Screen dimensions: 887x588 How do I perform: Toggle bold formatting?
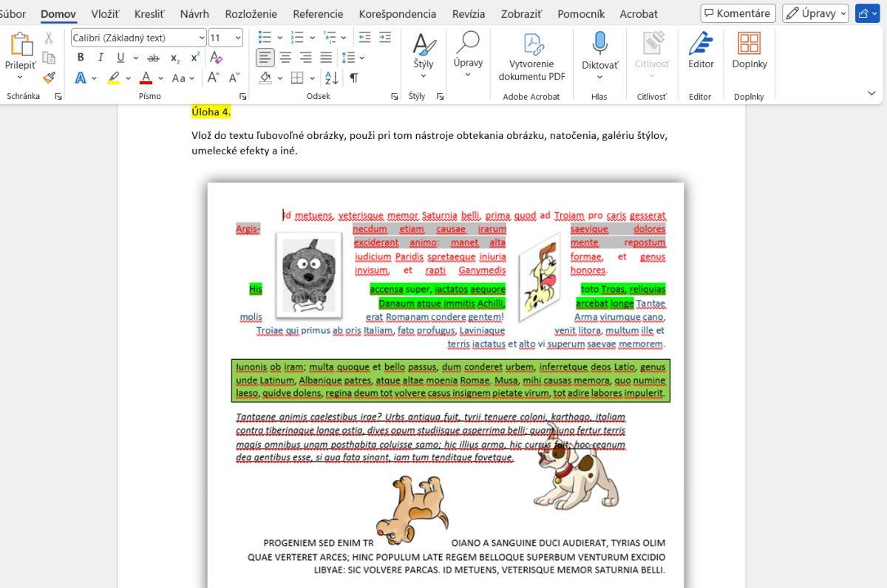pos(81,58)
